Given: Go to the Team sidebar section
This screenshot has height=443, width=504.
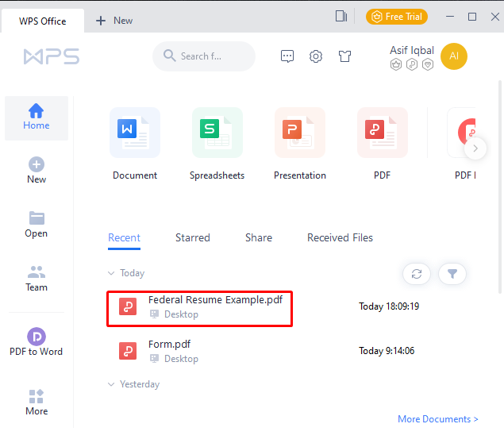Looking at the screenshot, I should point(37,278).
